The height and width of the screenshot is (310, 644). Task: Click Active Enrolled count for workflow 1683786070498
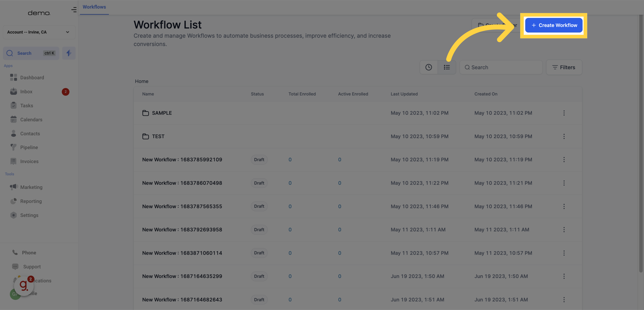(339, 183)
